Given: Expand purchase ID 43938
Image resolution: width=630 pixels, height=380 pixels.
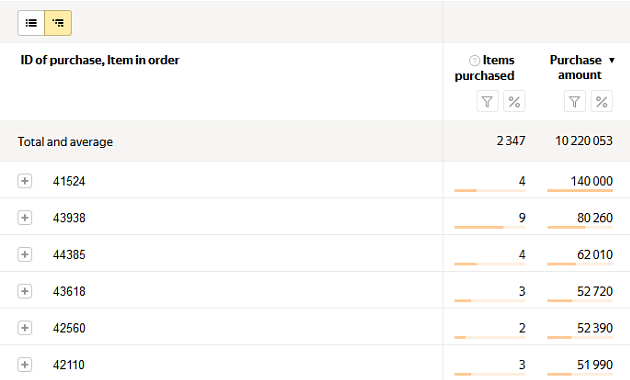Looking at the screenshot, I should pyautogui.click(x=25, y=218).
